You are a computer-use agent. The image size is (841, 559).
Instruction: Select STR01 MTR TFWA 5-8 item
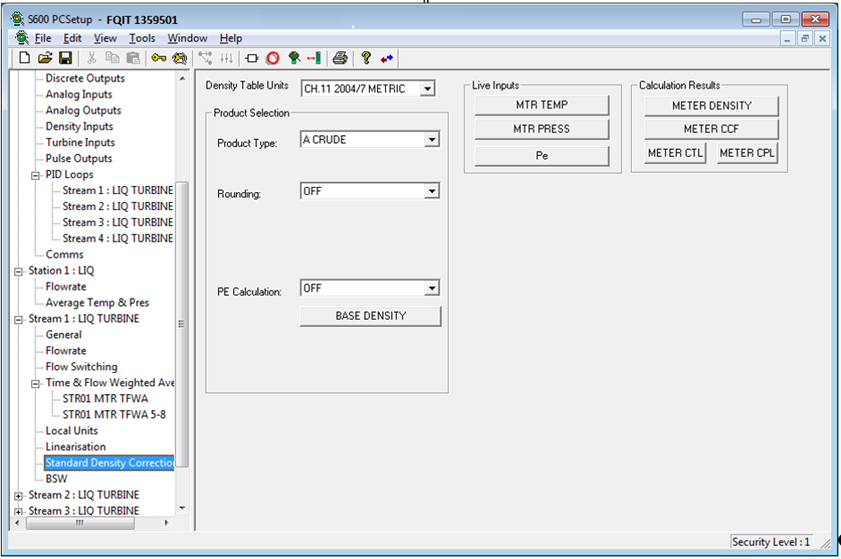[x=114, y=415]
